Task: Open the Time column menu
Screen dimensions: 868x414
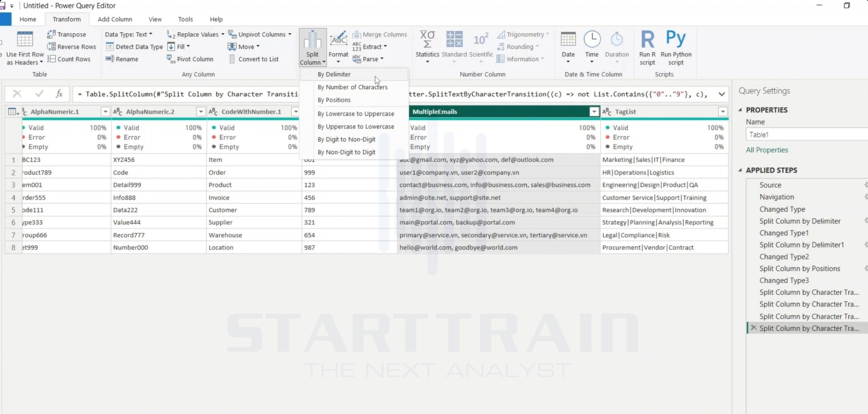Action: point(592,47)
